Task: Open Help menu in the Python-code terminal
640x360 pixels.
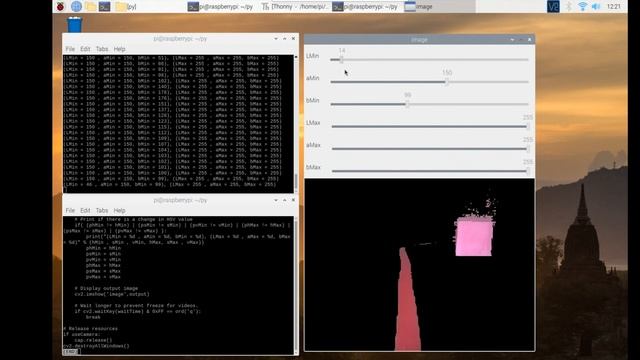Action: pyautogui.click(x=119, y=211)
